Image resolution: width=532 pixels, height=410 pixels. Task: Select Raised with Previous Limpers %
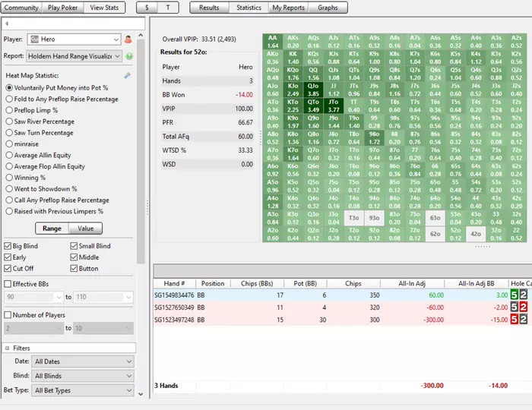click(9, 211)
